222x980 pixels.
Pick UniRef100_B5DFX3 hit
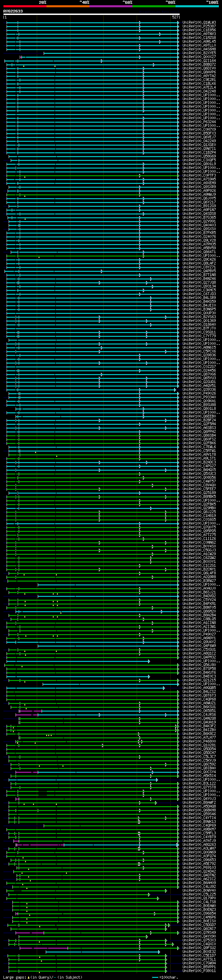pos(199,133)
